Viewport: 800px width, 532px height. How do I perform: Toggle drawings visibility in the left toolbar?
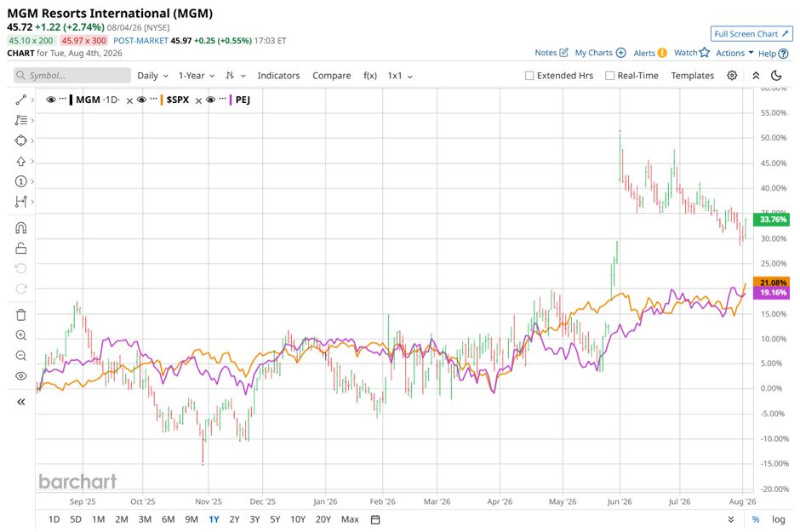pyautogui.click(x=21, y=376)
